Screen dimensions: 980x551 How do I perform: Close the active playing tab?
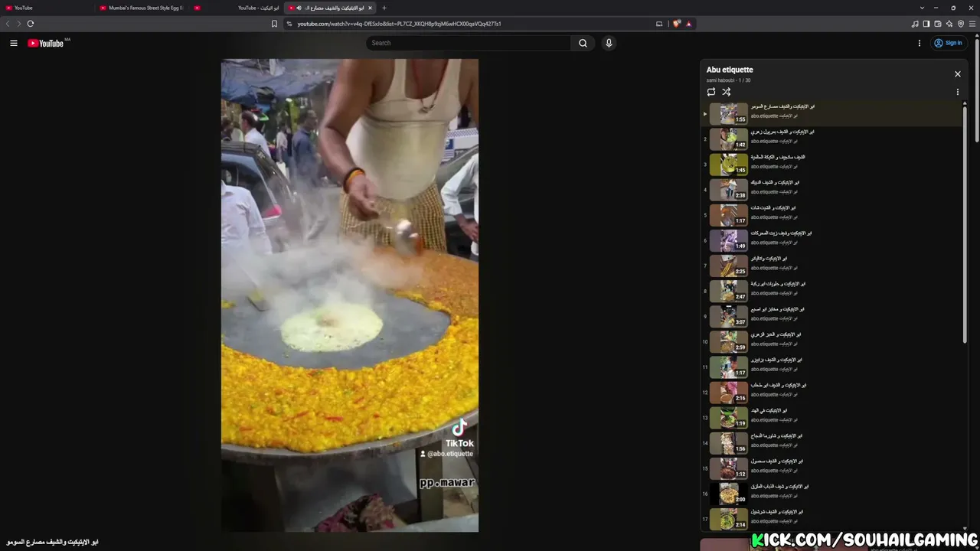click(370, 8)
